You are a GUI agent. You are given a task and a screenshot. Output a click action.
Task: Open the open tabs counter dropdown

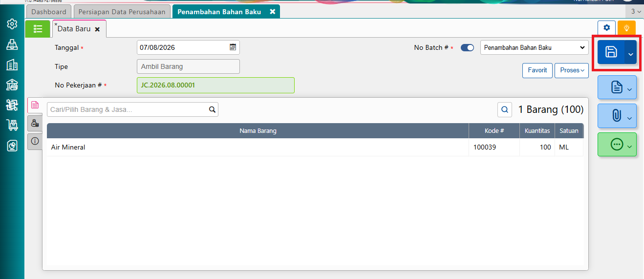[636, 11]
